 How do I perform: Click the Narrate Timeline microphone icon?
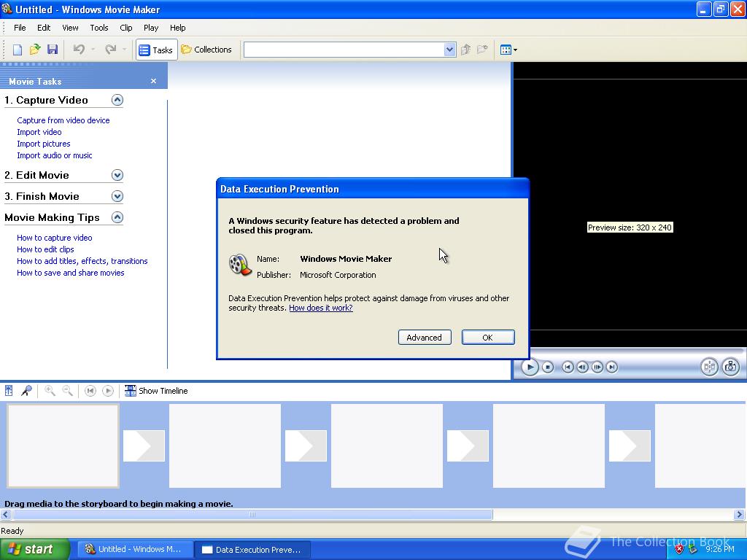coord(26,391)
